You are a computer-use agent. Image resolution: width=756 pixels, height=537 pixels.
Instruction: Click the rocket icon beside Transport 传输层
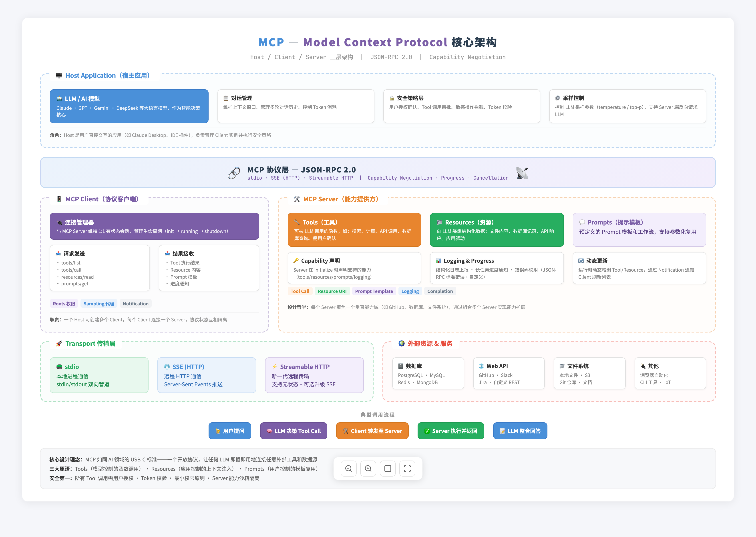(58, 344)
